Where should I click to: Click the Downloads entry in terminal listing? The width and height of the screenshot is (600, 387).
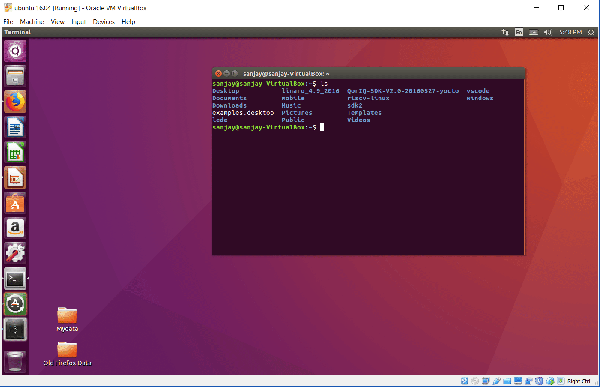tap(230, 105)
